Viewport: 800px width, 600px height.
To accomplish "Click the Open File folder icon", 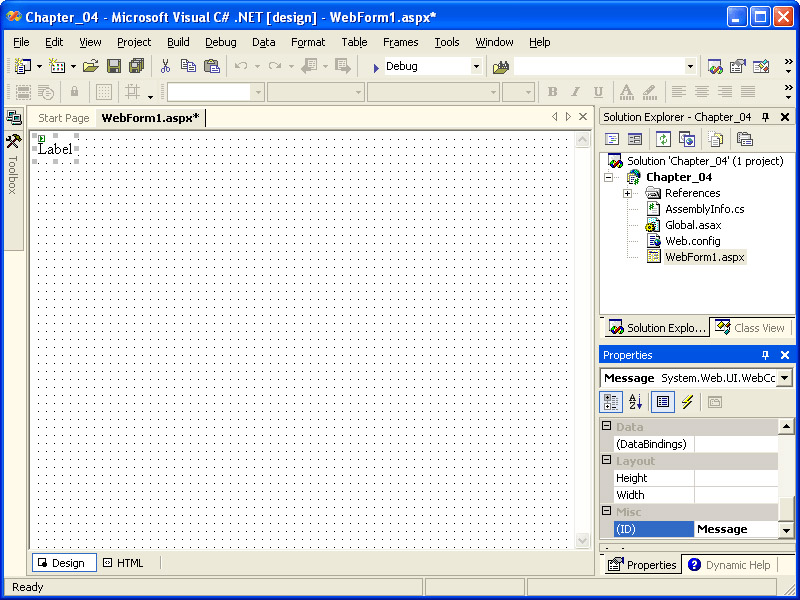I will 90,66.
